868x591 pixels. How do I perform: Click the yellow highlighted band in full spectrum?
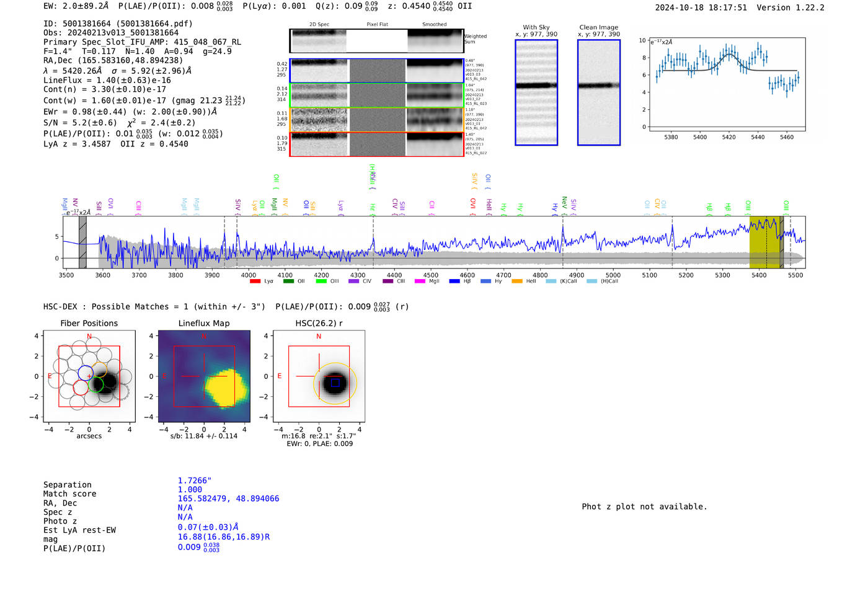(x=764, y=242)
